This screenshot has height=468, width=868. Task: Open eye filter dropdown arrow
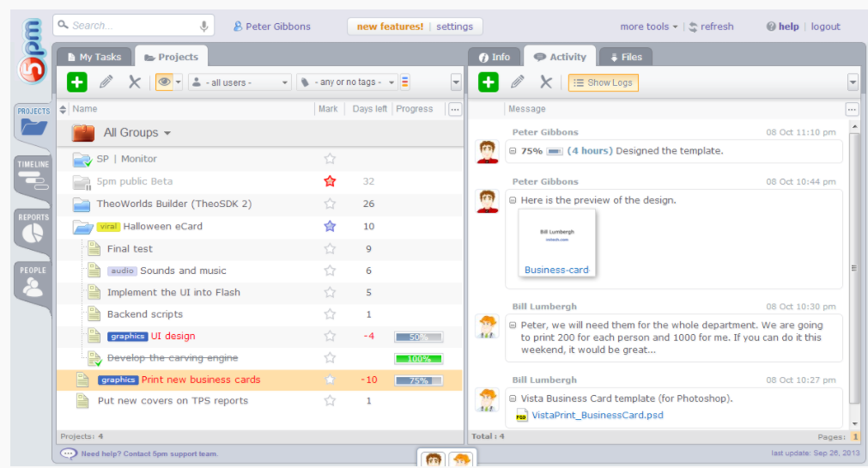pos(178,82)
